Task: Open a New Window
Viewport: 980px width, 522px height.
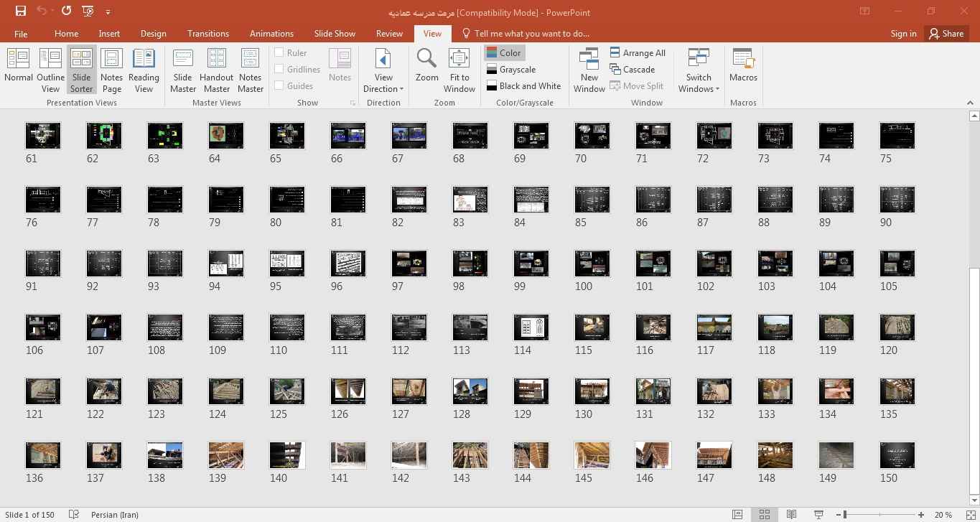Action: click(589, 69)
